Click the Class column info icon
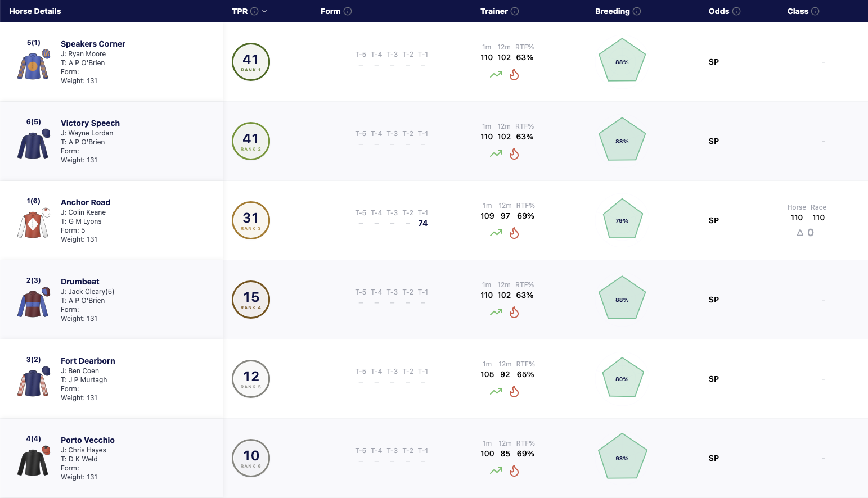Image resolution: width=868 pixels, height=498 pixels. (x=815, y=11)
